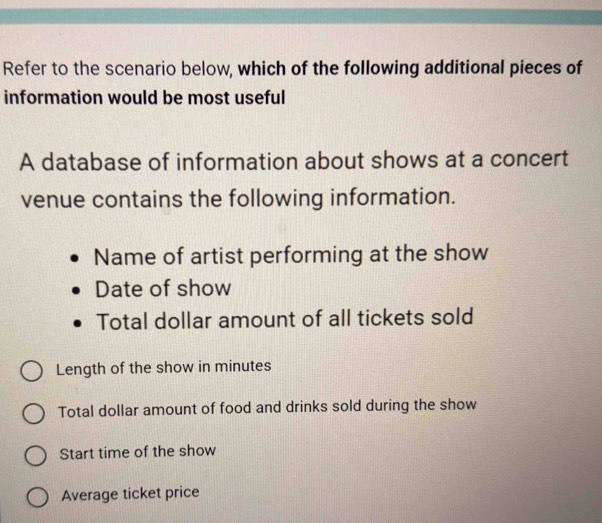Click the teal header bar at the top

point(301,15)
